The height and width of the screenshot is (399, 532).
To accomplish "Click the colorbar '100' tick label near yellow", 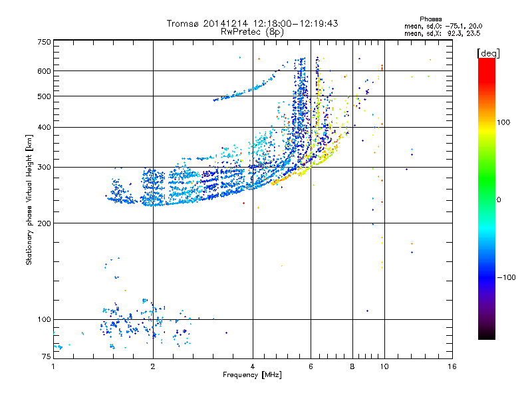I will coord(503,122).
